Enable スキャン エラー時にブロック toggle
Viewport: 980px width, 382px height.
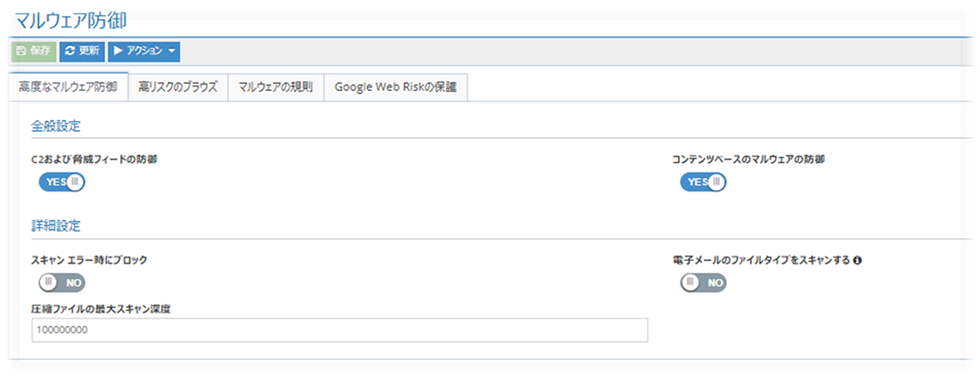click(61, 283)
